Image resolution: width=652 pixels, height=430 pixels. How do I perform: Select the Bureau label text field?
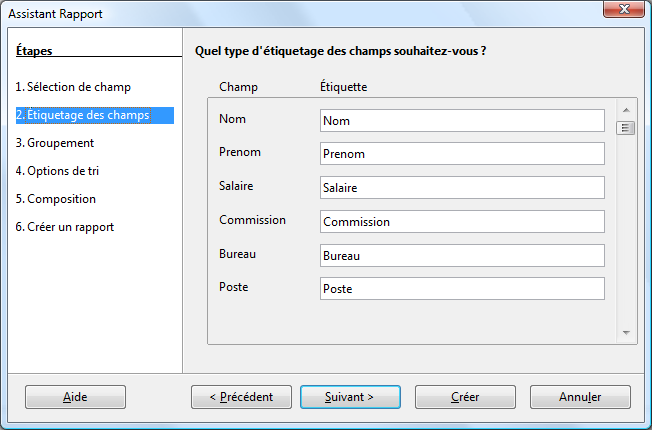462,256
